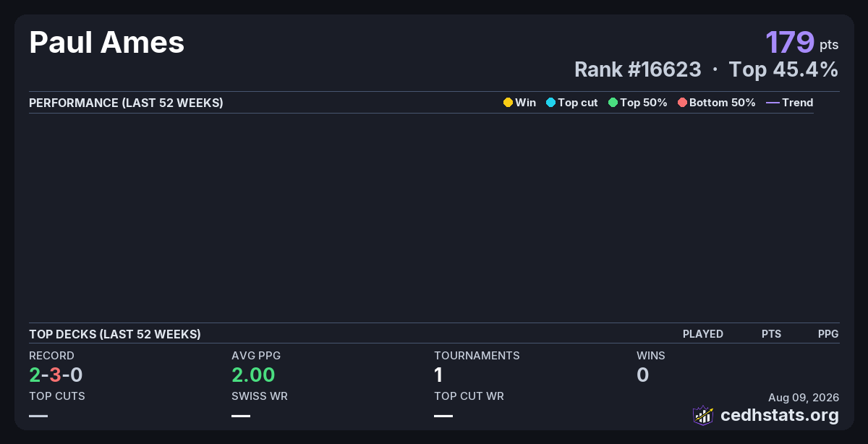This screenshot has height=444, width=868.
Task: Sort by the PPG column header
Action: pos(828,334)
